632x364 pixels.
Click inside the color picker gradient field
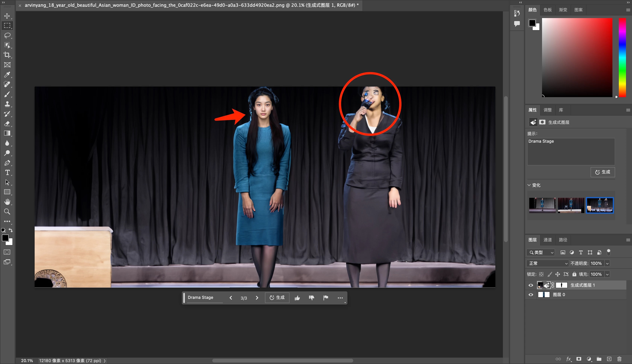pyautogui.click(x=577, y=58)
